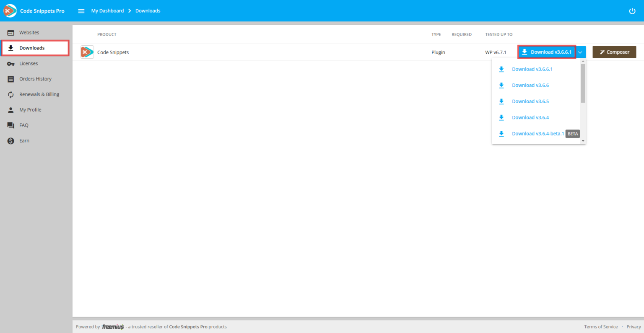Screen dimensions: 644x333
Task: Click the Renewals & Billing refresh icon
Action: coord(11,94)
